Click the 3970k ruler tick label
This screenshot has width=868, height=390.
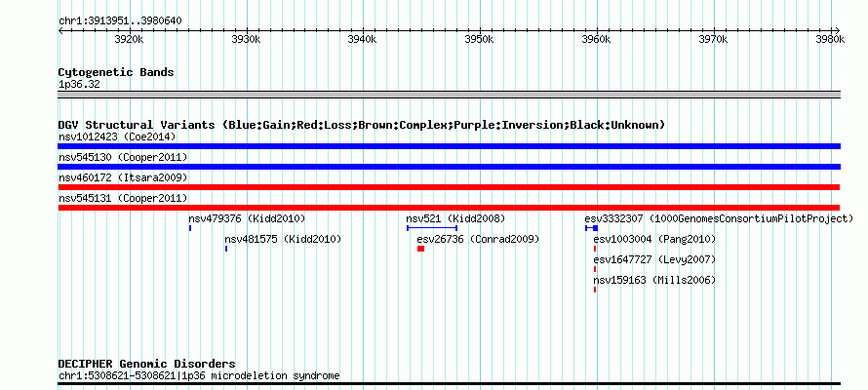click(x=713, y=40)
